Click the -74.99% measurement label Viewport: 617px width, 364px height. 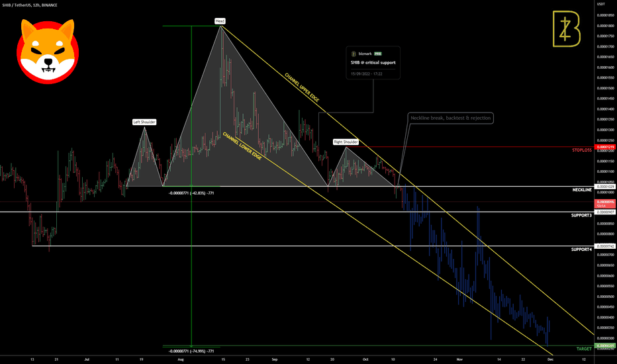coord(191,351)
